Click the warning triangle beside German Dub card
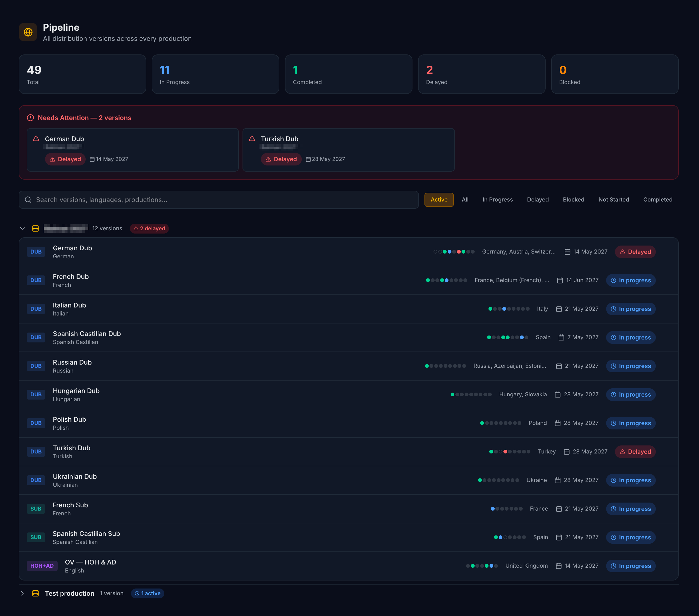The height and width of the screenshot is (616, 699). click(36, 139)
